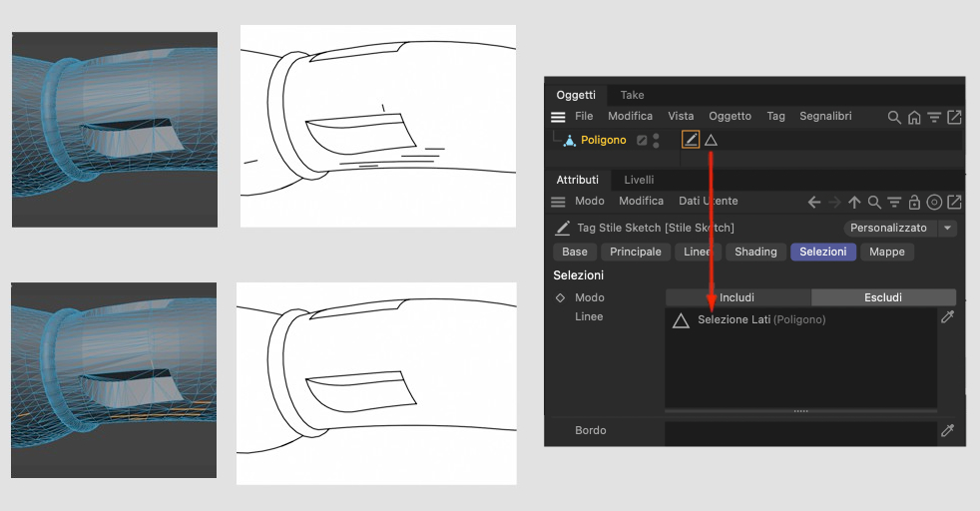Open Objects panel hamburger menu
Image resolution: width=980 pixels, height=511 pixels.
558,117
